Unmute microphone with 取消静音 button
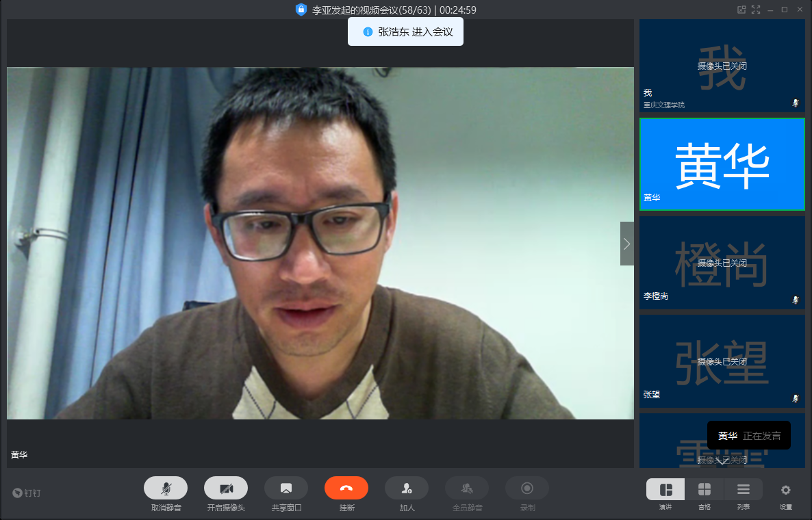 tap(166, 488)
